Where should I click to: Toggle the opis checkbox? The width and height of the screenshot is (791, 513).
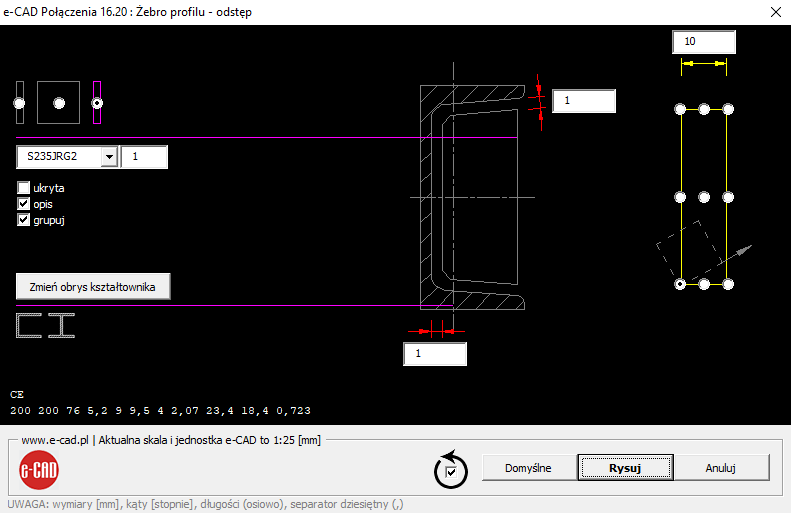tap(23, 204)
